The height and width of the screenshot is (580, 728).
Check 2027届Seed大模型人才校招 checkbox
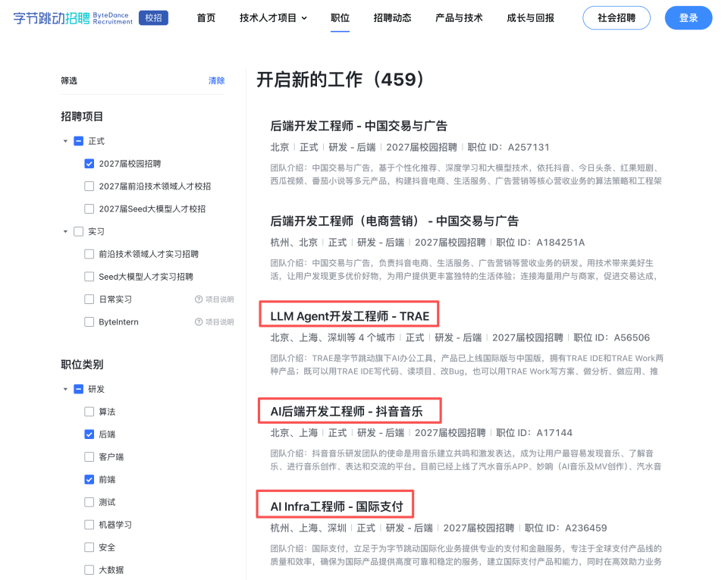tap(89, 209)
